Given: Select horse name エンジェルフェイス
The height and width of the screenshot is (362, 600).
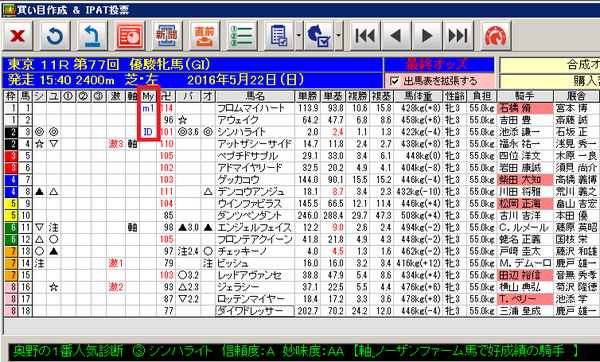Looking at the screenshot, I should [x=254, y=228].
